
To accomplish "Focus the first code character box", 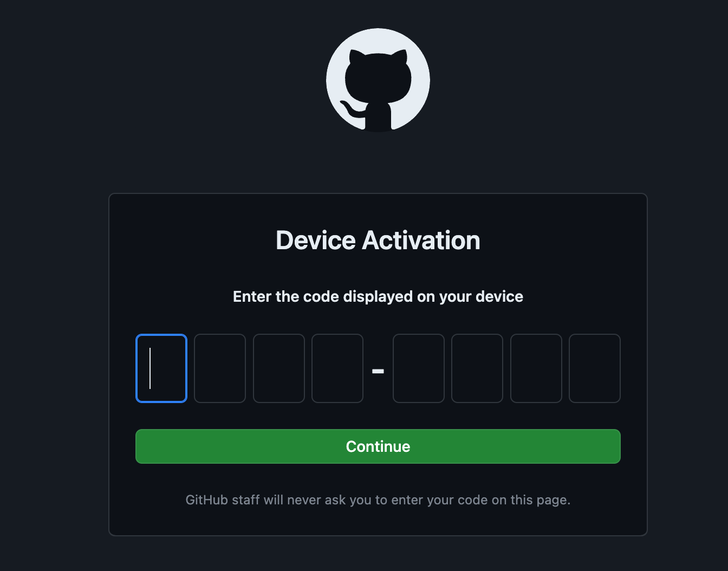I will click(161, 368).
